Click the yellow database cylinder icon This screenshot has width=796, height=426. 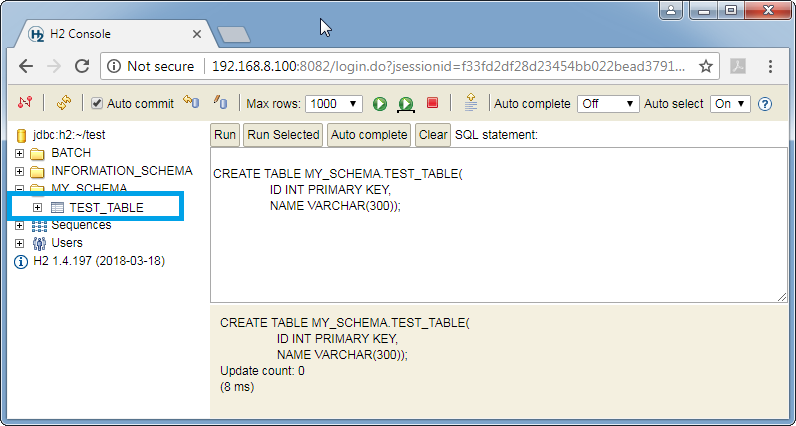point(21,135)
